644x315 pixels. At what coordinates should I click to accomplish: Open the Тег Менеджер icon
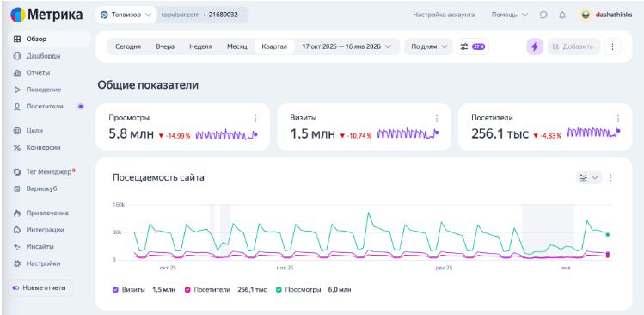(17, 172)
